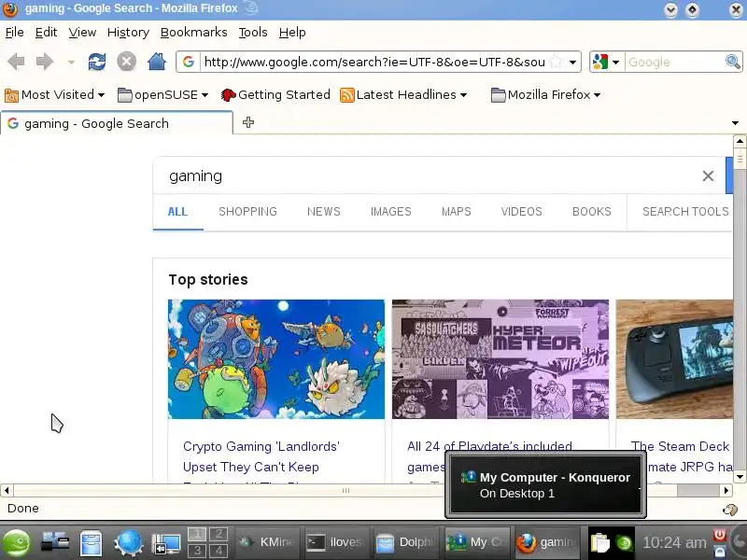Open the openSUSE Kickoff launcher menu
Image resolution: width=747 pixels, height=560 pixels.
pyautogui.click(x=17, y=543)
